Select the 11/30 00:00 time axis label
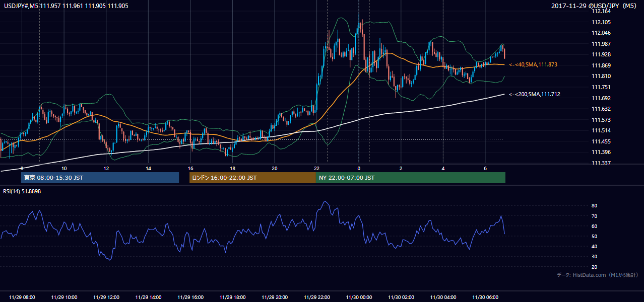Viewport: 644px width, 302px height. [359, 297]
